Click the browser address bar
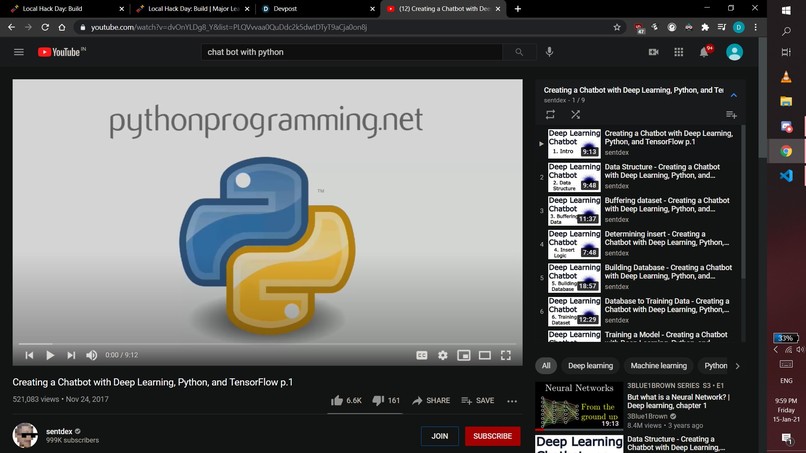The height and width of the screenshot is (453, 806). pos(350,27)
